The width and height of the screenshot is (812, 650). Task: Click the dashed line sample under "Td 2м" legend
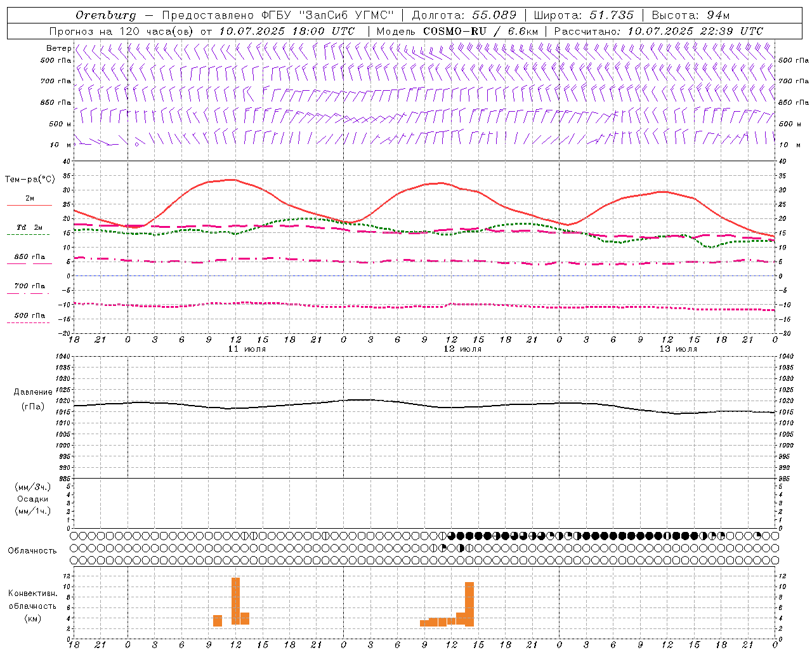click(x=28, y=235)
